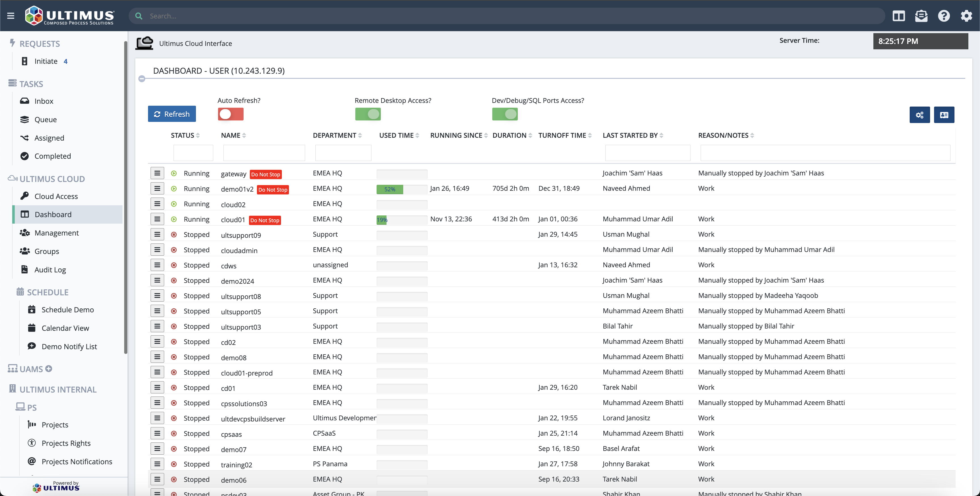Image resolution: width=980 pixels, height=496 pixels.
Task: Toggle Dev/Debug/SQL Ports Access switch
Action: pyautogui.click(x=505, y=114)
